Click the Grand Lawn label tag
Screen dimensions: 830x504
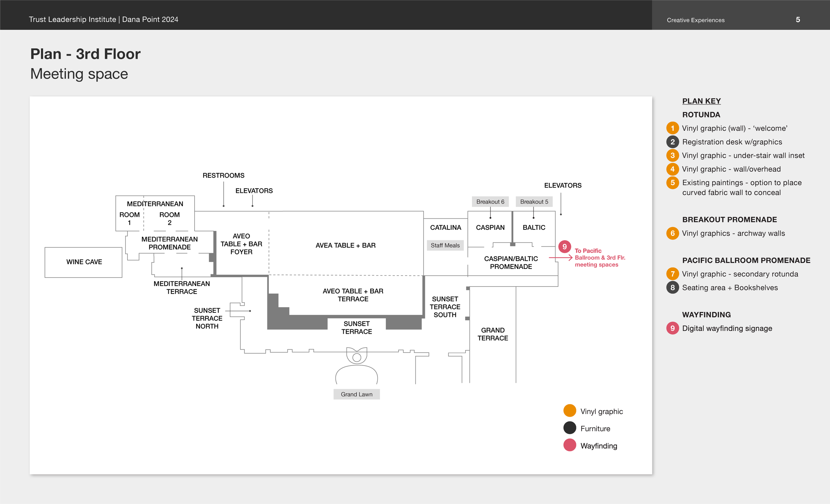pyautogui.click(x=356, y=394)
